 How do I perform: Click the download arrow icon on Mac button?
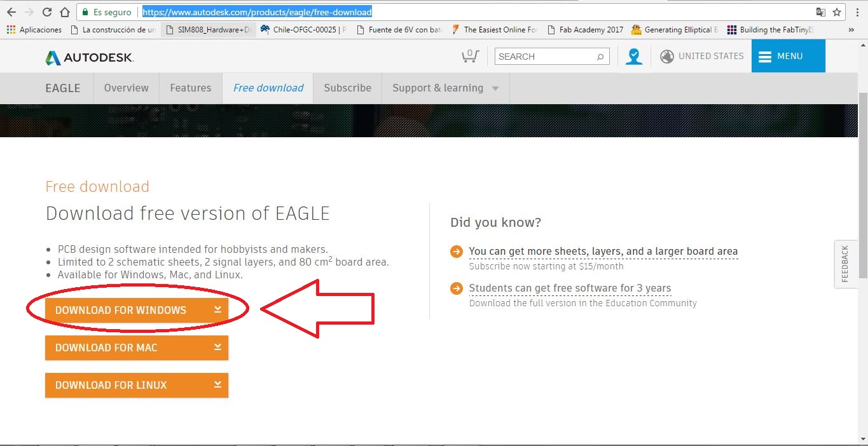coord(217,347)
